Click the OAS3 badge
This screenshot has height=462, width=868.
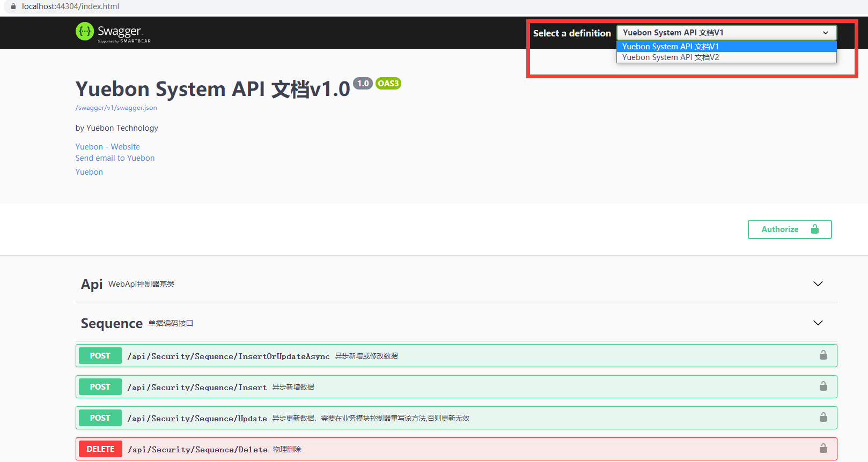[388, 84]
